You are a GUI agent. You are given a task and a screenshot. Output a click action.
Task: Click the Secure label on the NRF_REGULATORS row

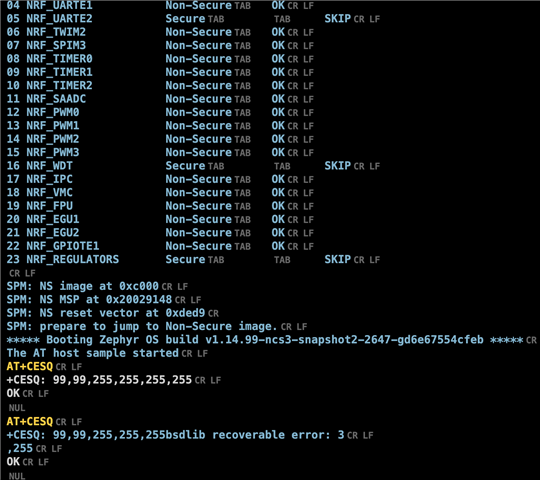click(185, 259)
